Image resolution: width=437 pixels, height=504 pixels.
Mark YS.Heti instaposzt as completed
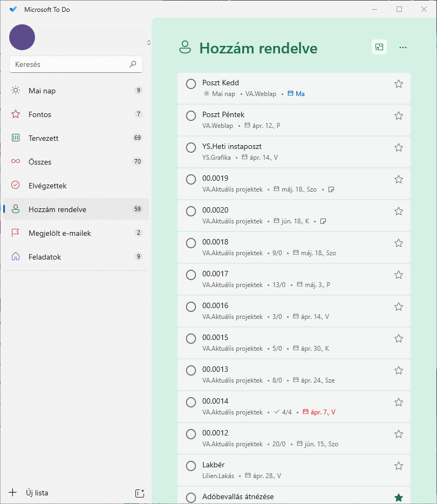coord(191,147)
